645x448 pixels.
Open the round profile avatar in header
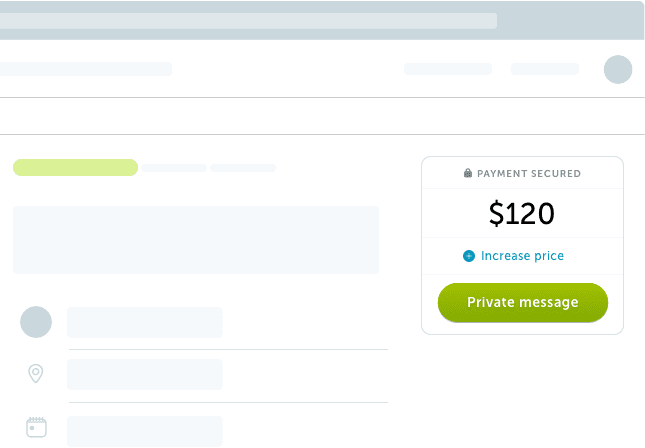pyautogui.click(x=618, y=69)
